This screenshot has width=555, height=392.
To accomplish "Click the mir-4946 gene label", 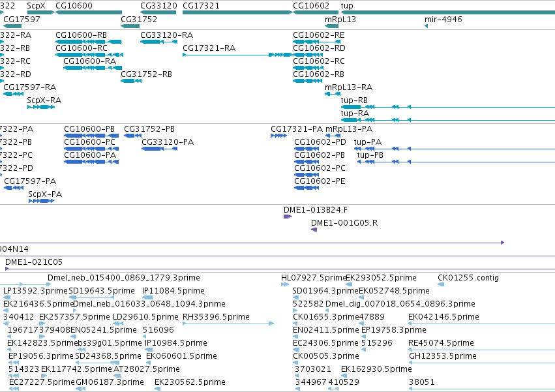I will pos(443,20).
